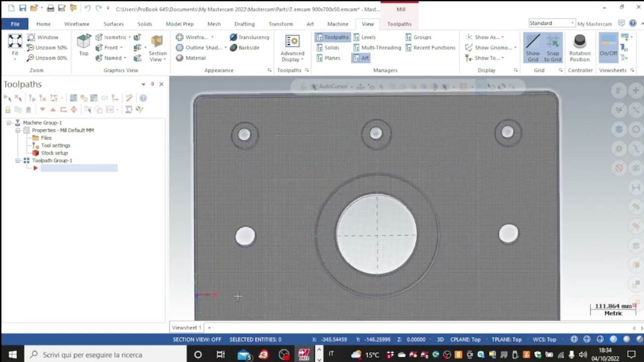Screen dimensions: 644x362
Task: Click CPLANE: Top in status bar
Action: pyautogui.click(x=465, y=339)
